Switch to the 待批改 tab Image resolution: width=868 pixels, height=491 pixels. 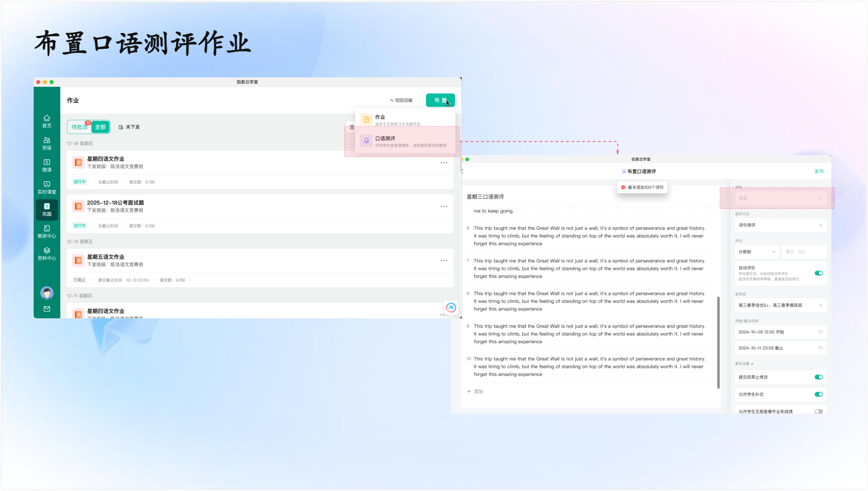tap(80, 127)
